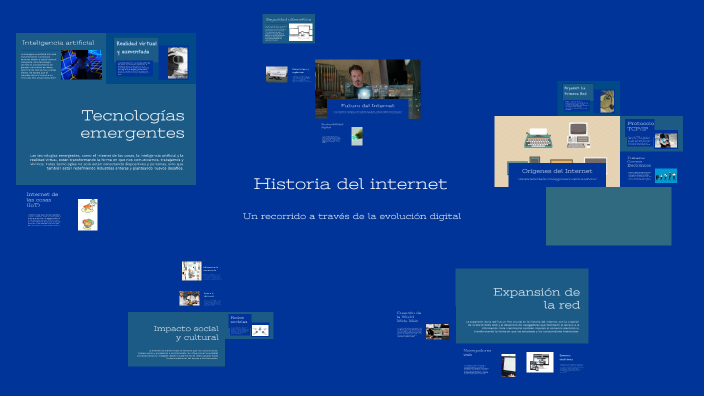
Task: Click the World Wide Web computer photo thumbnail
Action: point(437,331)
